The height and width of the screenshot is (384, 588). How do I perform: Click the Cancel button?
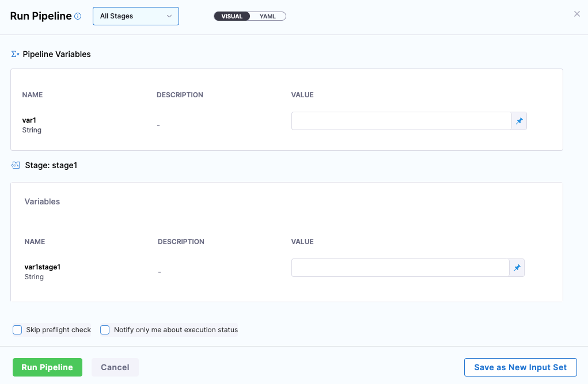(115, 367)
